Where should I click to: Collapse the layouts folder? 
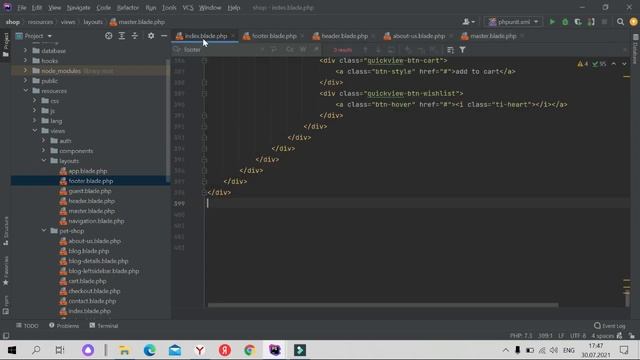pos(44,161)
